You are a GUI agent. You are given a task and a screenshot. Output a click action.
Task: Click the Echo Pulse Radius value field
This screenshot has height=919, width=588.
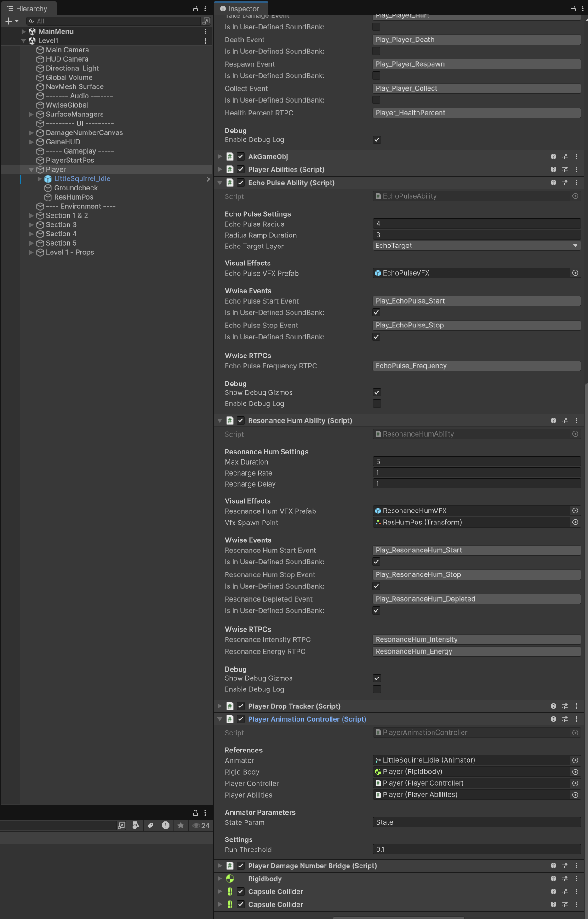pyautogui.click(x=476, y=224)
